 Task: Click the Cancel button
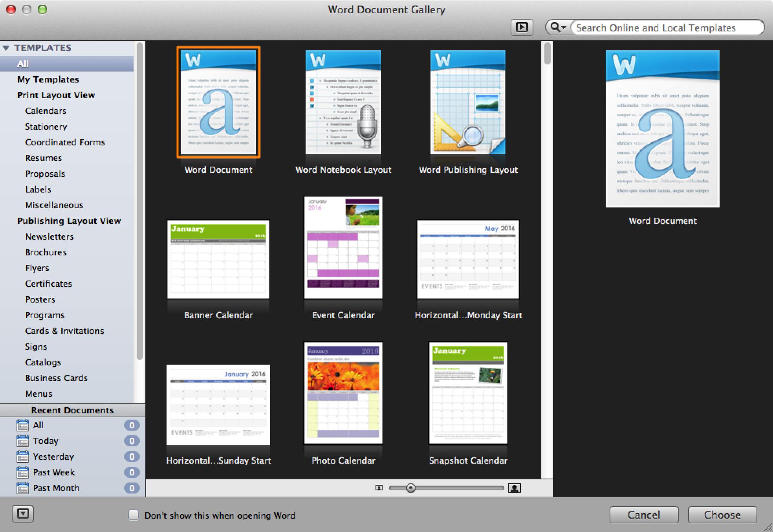click(x=644, y=515)
